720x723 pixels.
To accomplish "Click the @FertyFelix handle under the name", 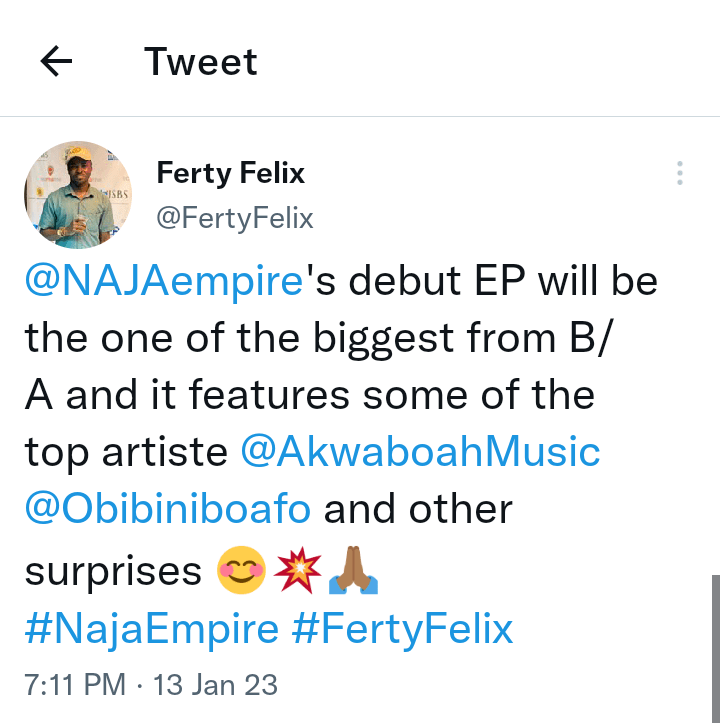I will (235, 218).
